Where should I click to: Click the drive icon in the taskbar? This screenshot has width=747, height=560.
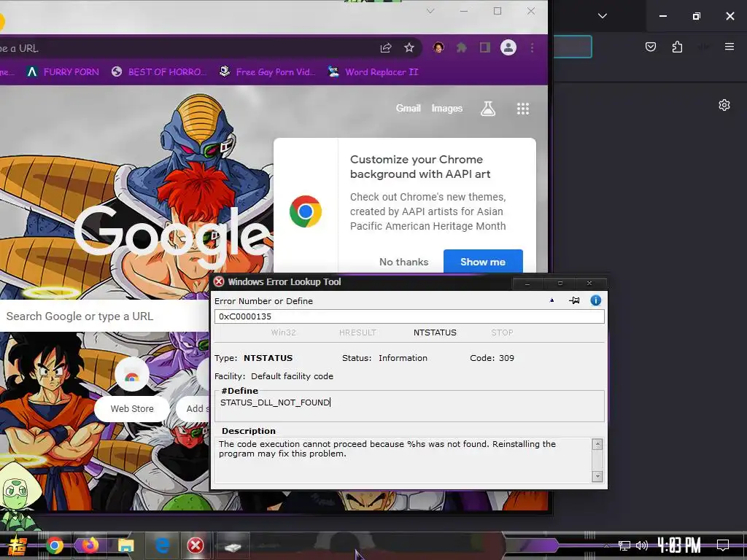click(233, 547)
